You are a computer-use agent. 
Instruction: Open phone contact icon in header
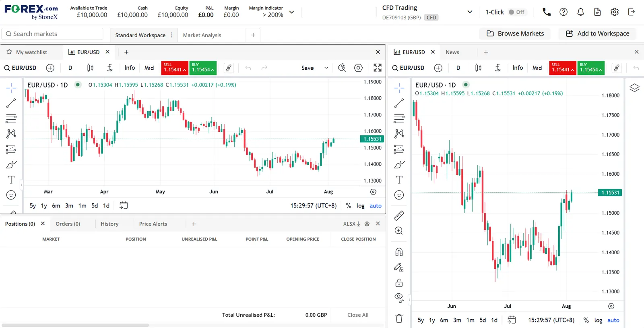[x=546, y=12]
